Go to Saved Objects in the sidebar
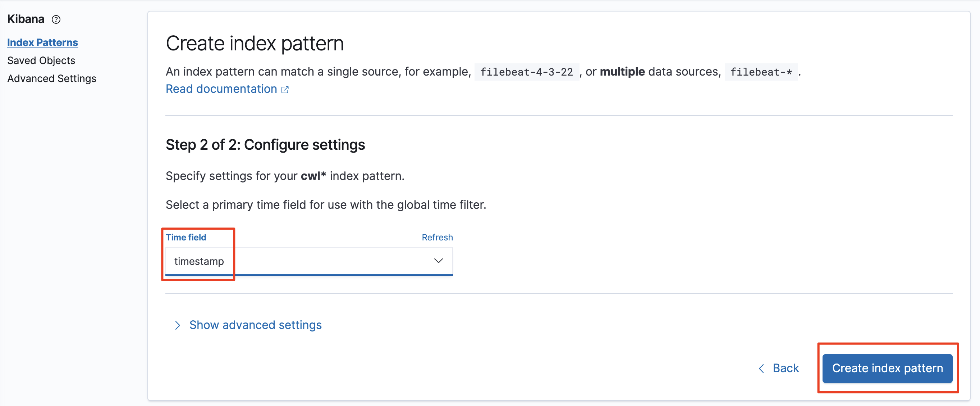 pos(41,60)
